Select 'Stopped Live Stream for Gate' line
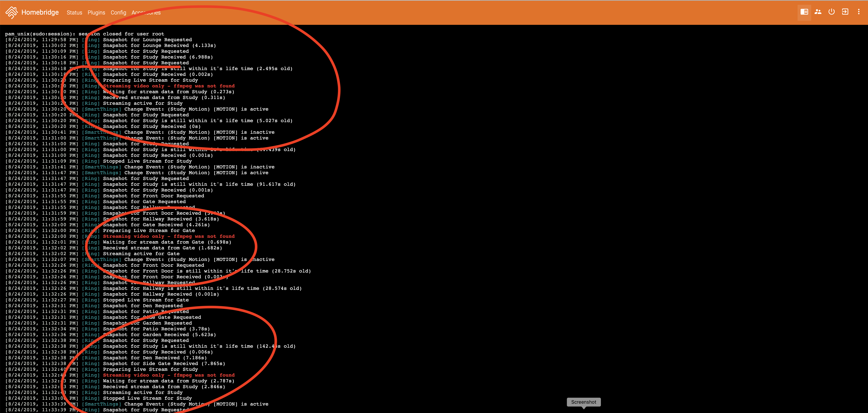This screenshot has width=868, height=413. pyautogui.click(x=97, y=300)
